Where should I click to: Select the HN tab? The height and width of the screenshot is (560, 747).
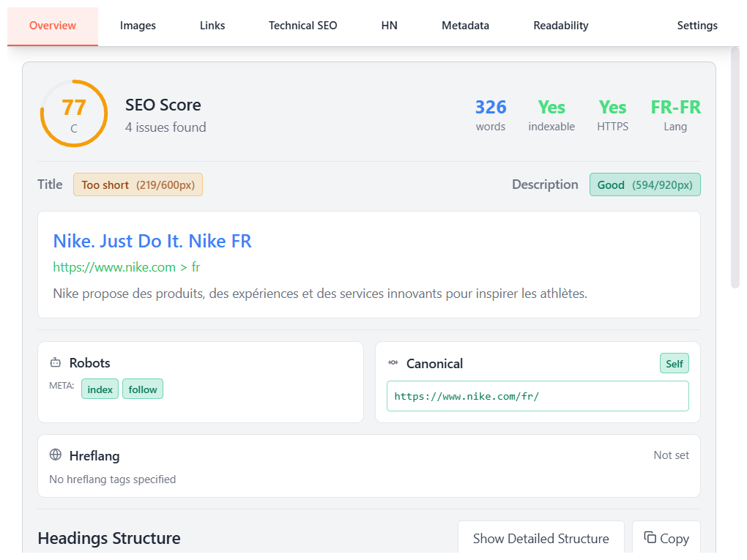[389, 26]
